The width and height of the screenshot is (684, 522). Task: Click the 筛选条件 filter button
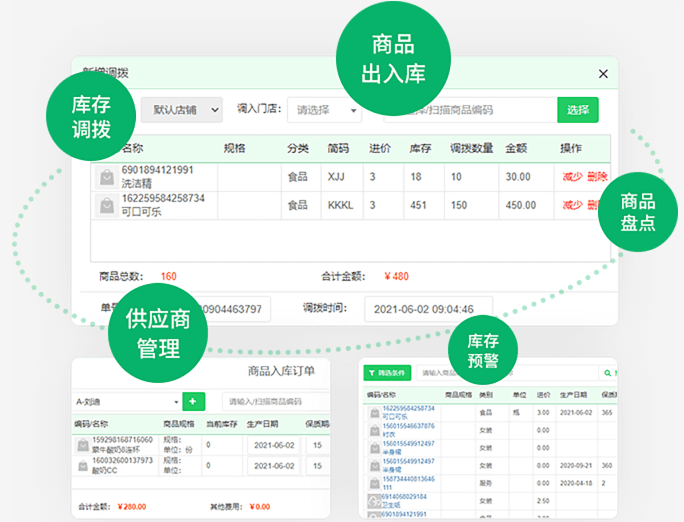387,373
